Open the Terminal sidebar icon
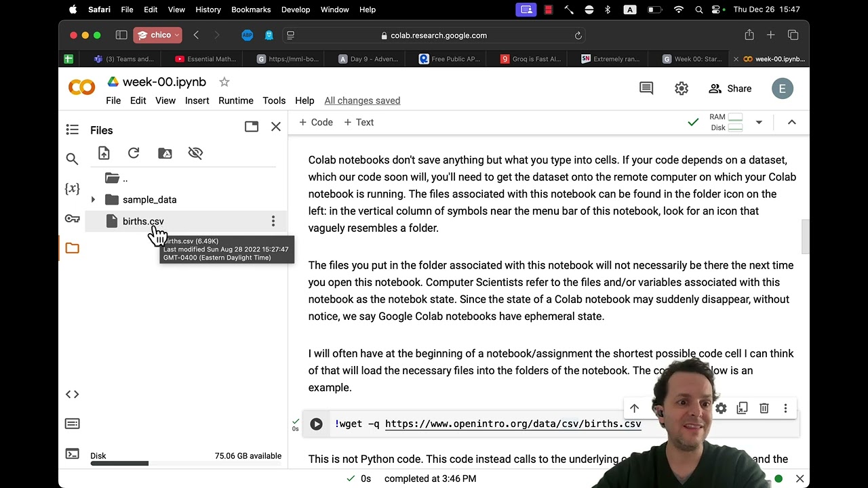Screen dimensions: 868x488 pyautogui.click(x=72, y=454)
